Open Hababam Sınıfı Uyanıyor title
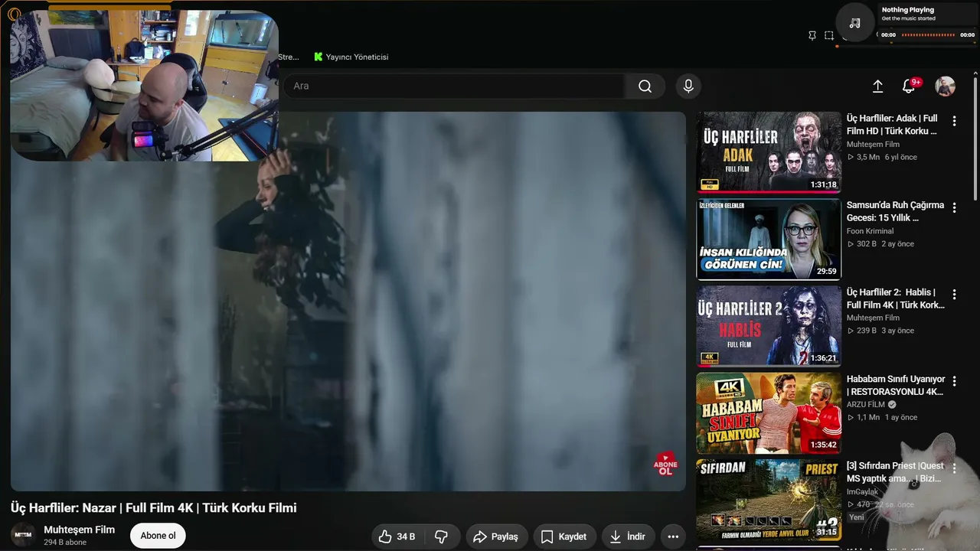 pos(896,385)
